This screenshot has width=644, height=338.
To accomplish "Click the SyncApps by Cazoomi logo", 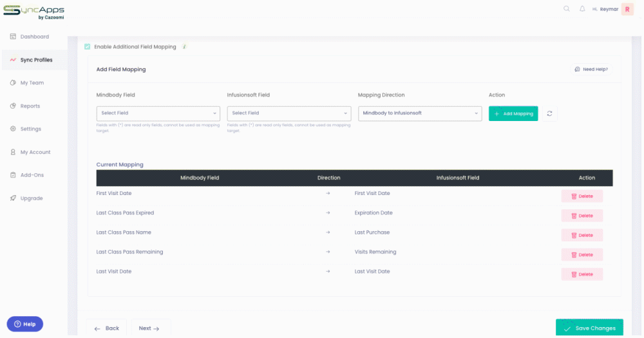I will coord(33,12).
